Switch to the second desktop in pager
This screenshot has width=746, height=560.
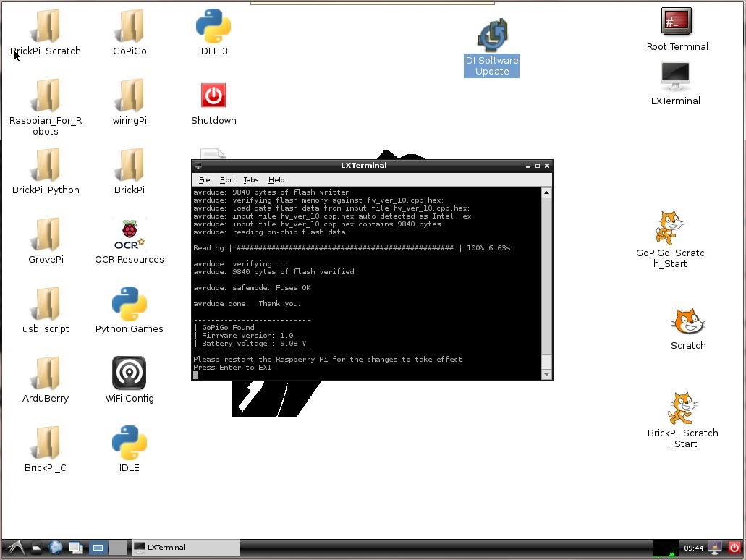pos(118,548)
